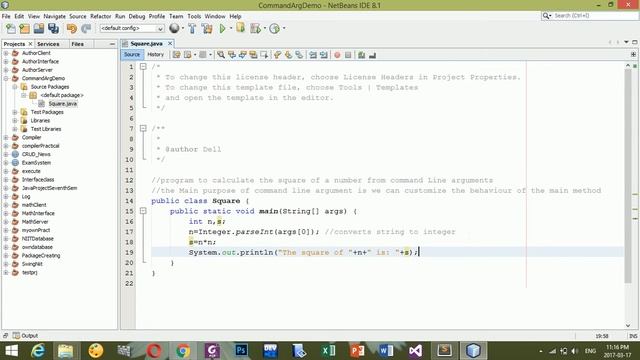Screen dimensions: 640x360
Task: Toggle Bookmark in editor toolbar
Action: tap(300, 55)
